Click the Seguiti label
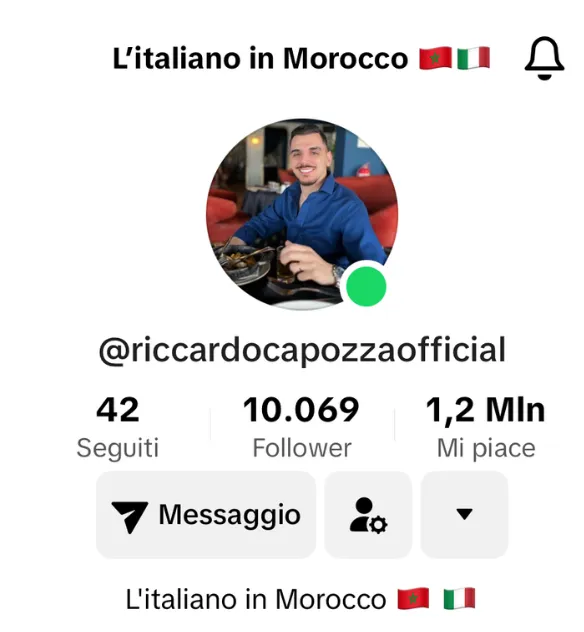 click(x=118, y=448)
